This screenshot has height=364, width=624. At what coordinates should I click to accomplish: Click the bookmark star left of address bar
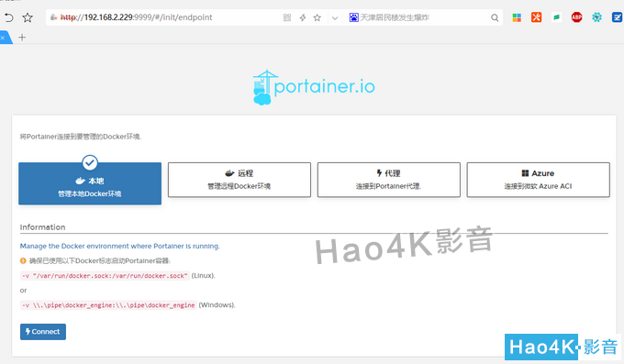(28, 17)
